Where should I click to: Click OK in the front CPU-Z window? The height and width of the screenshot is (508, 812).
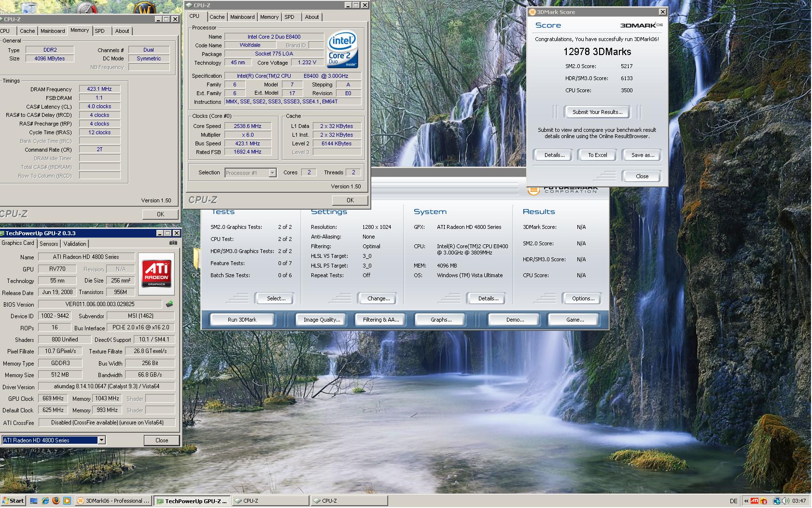click(350, 200)
